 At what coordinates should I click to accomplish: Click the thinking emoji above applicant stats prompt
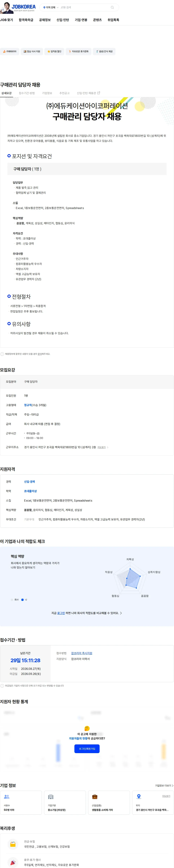(87, 728)
